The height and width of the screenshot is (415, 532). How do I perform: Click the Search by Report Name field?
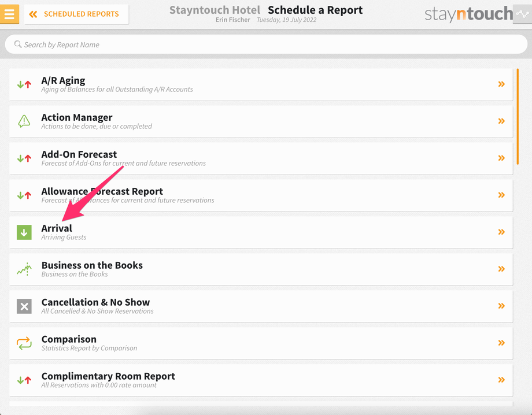tap(266, 45)
